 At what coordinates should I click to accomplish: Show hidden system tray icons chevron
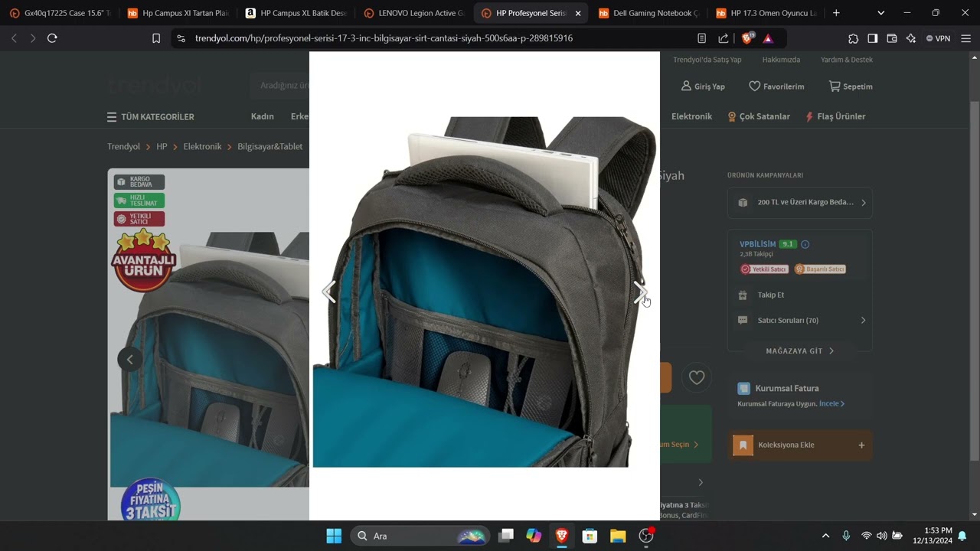[825, 536]
